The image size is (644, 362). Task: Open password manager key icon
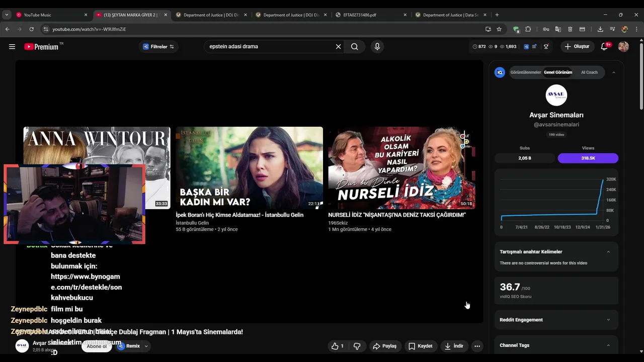point(546,29)
